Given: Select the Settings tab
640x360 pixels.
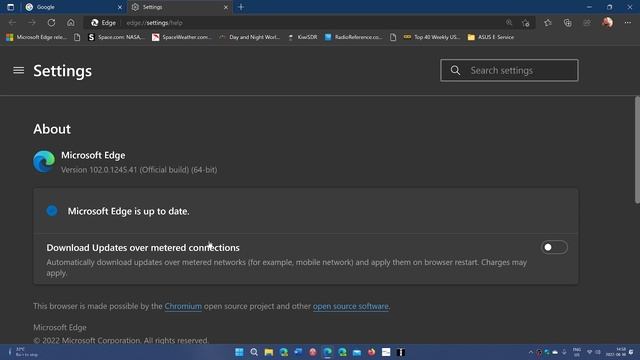Looking at the screenshot, I should click(x=180, y=7).
